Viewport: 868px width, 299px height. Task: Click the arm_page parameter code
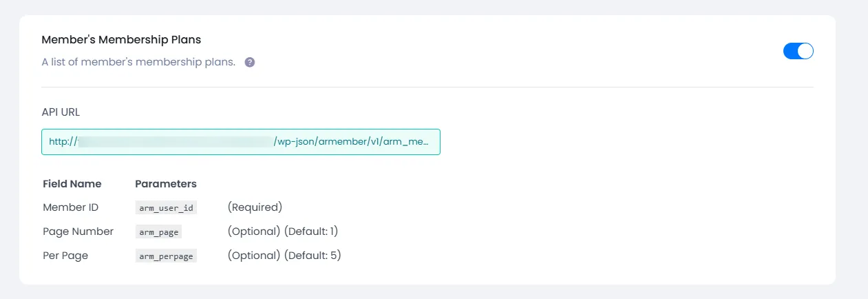tap(158, 232)
